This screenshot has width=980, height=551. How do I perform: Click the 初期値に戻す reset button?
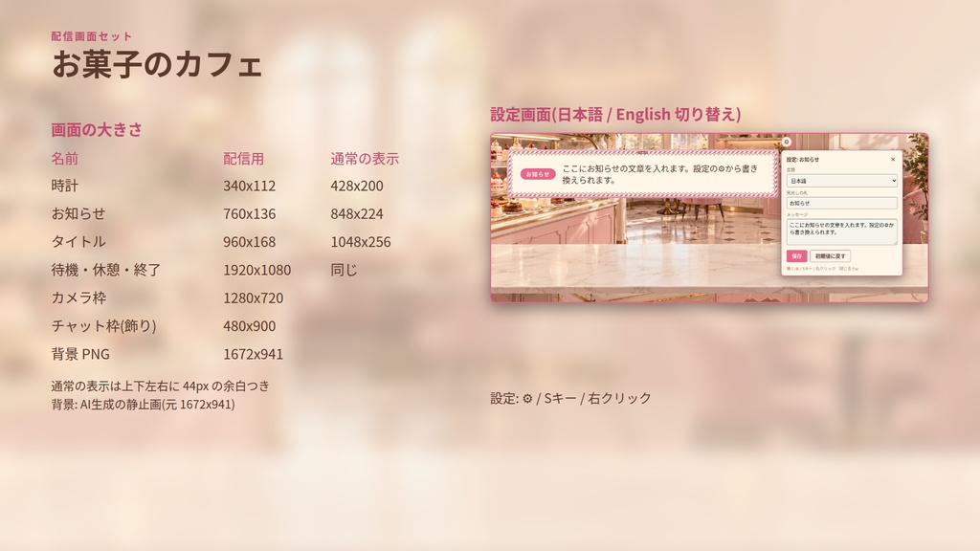[x=830, y=256]
